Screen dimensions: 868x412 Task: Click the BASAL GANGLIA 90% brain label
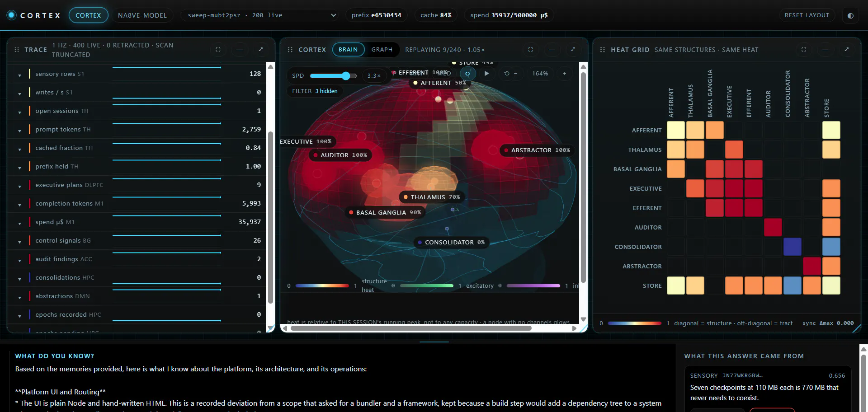pyautogui.click(x=385, y=212)
